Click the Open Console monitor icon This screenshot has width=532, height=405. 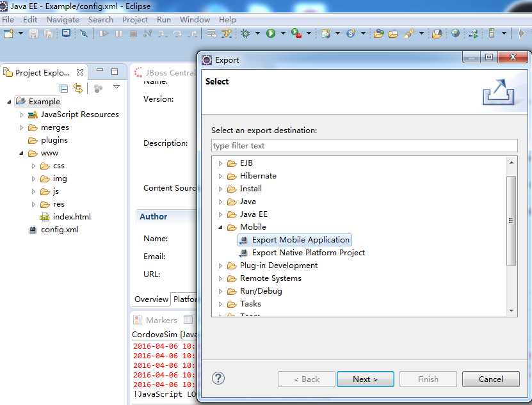click(x=67, y=33)
